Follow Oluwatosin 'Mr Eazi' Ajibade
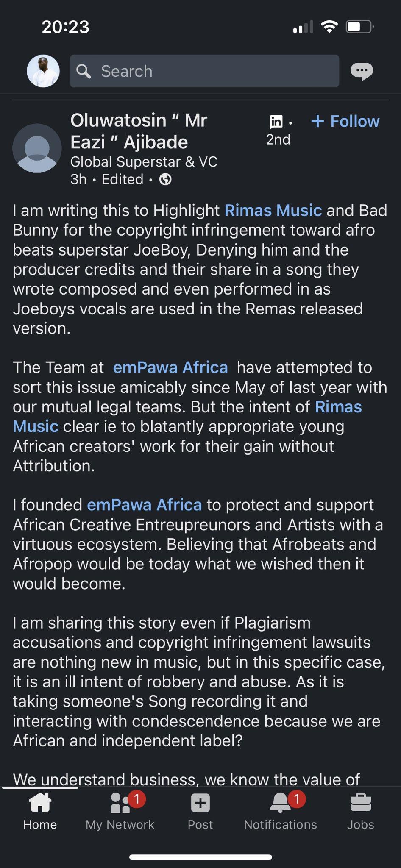The height and width of the screenshot is (868, 401). 346,121
